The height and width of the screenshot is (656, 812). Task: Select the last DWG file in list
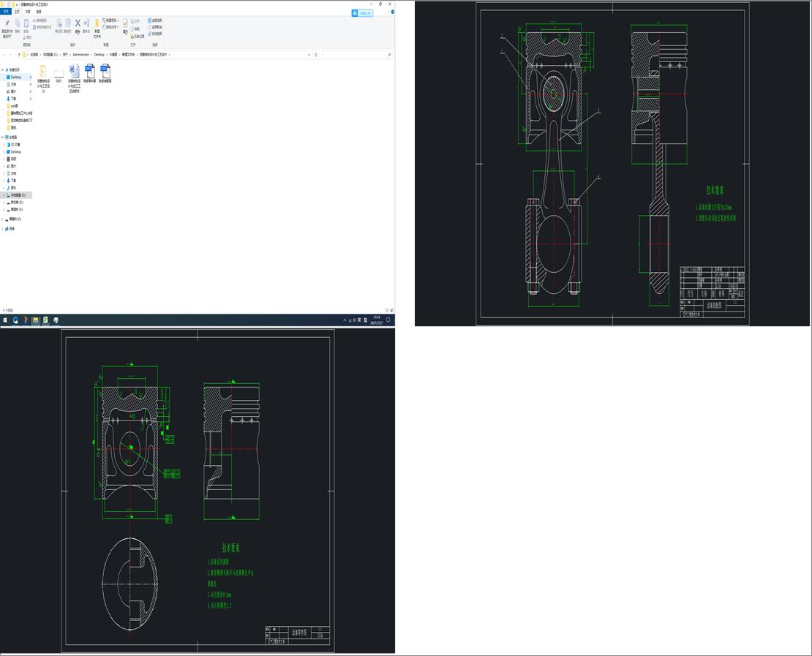coord(105,74)
